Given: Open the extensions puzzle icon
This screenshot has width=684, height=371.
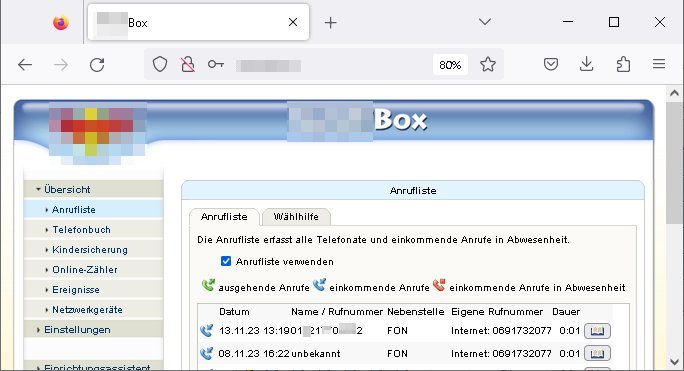Looking at the screenshot, I should point(623,65).
